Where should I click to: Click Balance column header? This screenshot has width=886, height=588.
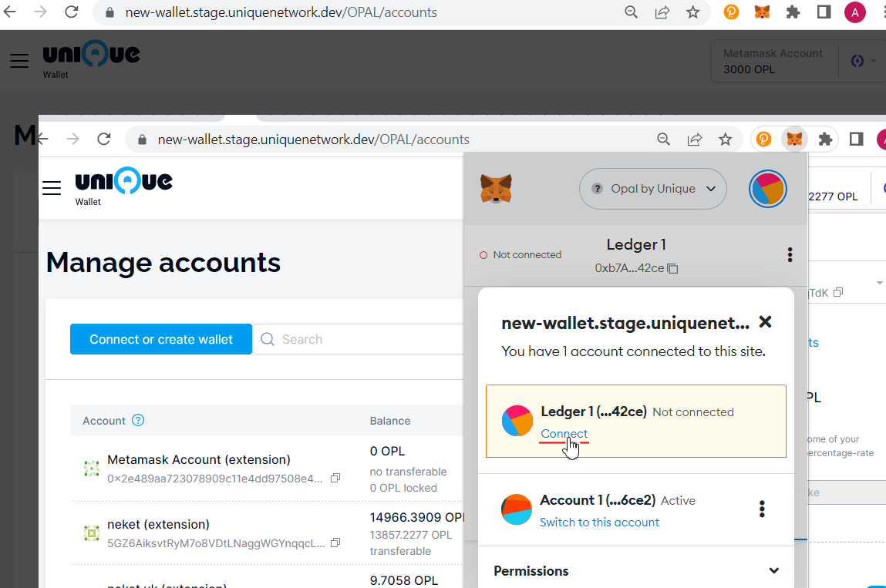[x=390, y=421]
